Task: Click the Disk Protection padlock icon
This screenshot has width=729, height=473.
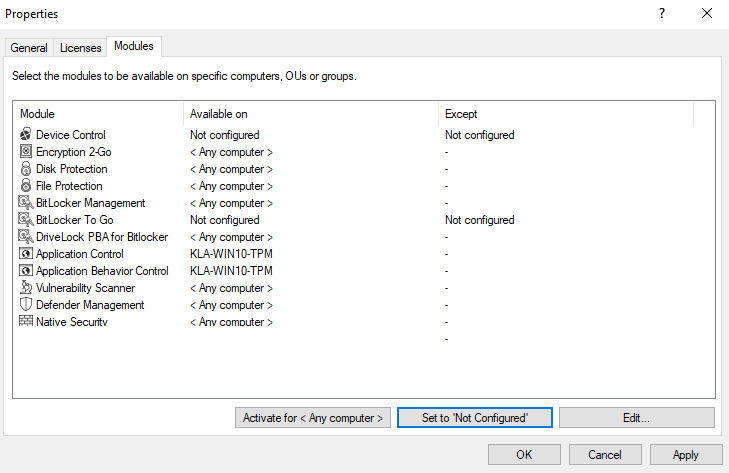Action: tap(26, 169)
